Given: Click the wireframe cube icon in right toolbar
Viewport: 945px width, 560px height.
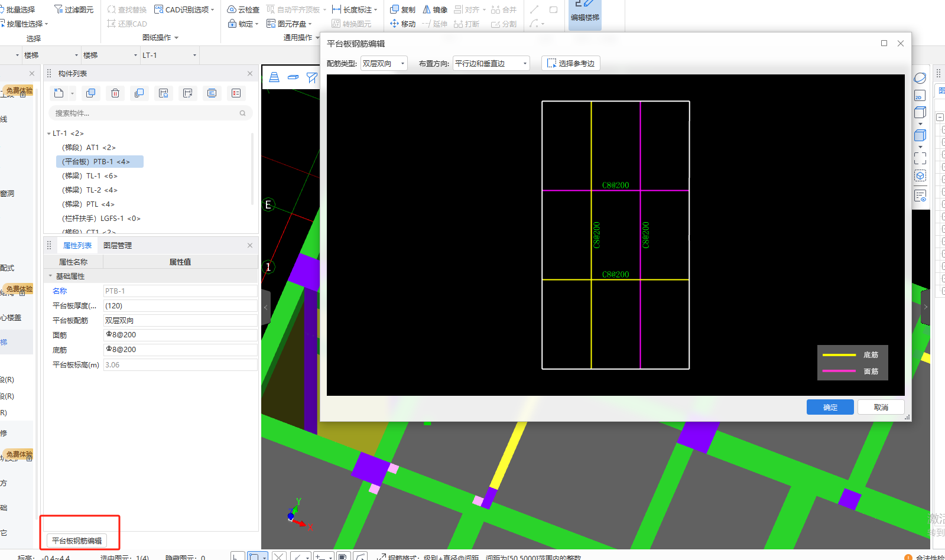Looking at the screenshot, I should 920,112.
